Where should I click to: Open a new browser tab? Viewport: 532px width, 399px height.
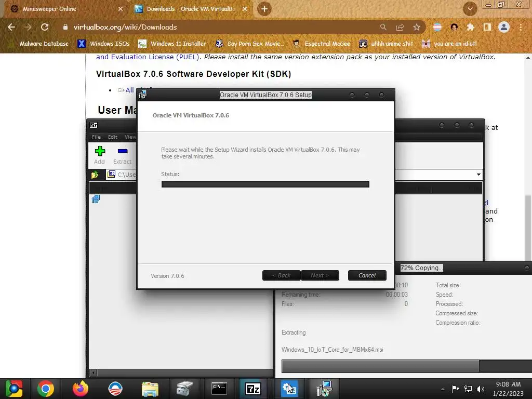(264, 9)
